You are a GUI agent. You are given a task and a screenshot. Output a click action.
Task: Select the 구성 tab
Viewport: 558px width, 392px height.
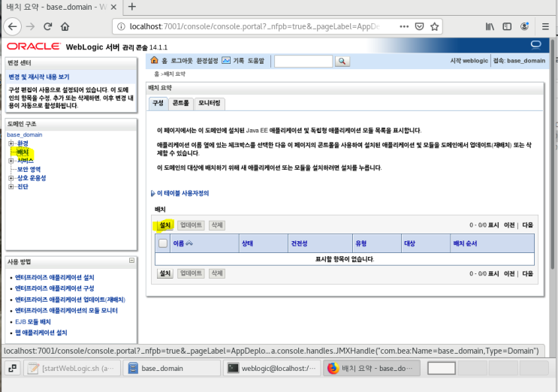click(x=158, y=103)
